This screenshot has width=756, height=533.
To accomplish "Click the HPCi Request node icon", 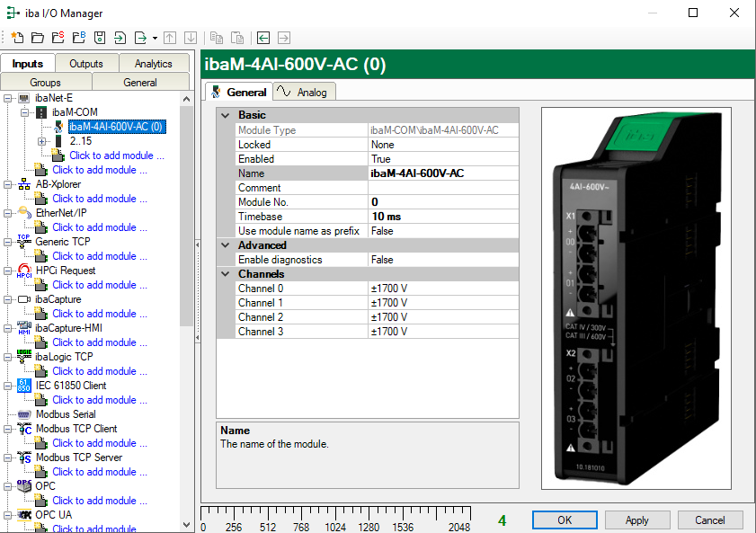I will (24, 271).
